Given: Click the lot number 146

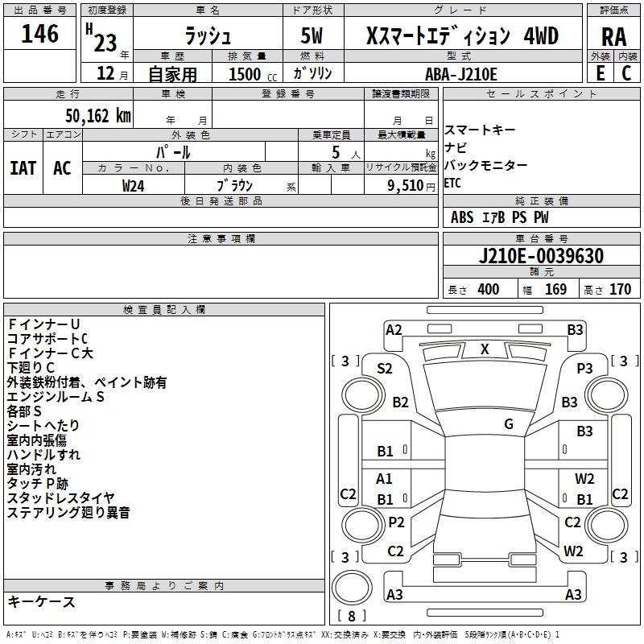Looking at the screenshot, I should pos(39,35).
